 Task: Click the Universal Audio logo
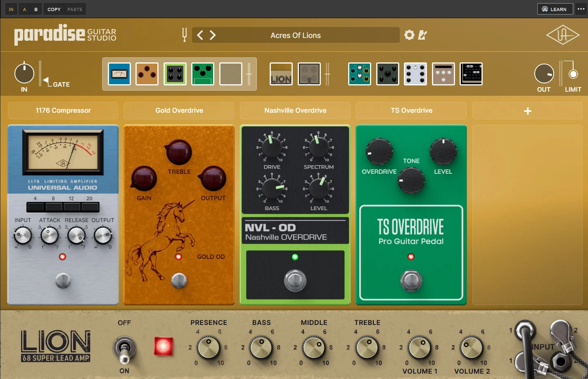[x=563, y=36]
